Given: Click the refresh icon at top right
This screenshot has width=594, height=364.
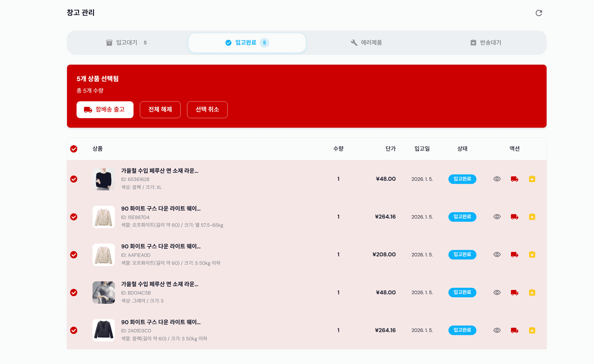Looking at the screenshot, I should pos(539,13).
